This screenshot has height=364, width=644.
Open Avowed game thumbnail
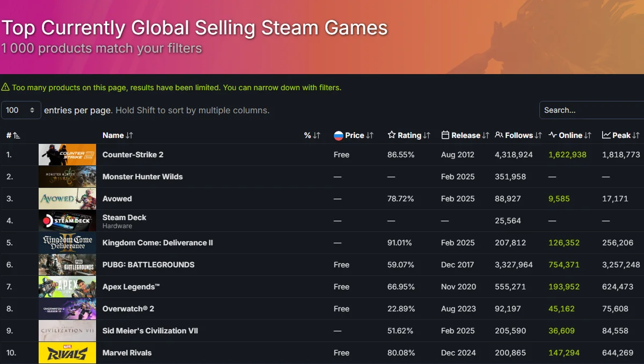(67, 199)
